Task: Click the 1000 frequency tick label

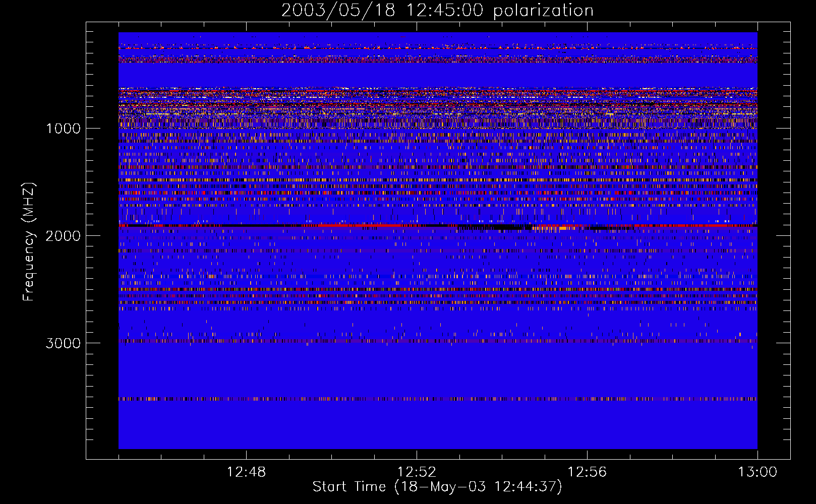Action: point(64,129)
